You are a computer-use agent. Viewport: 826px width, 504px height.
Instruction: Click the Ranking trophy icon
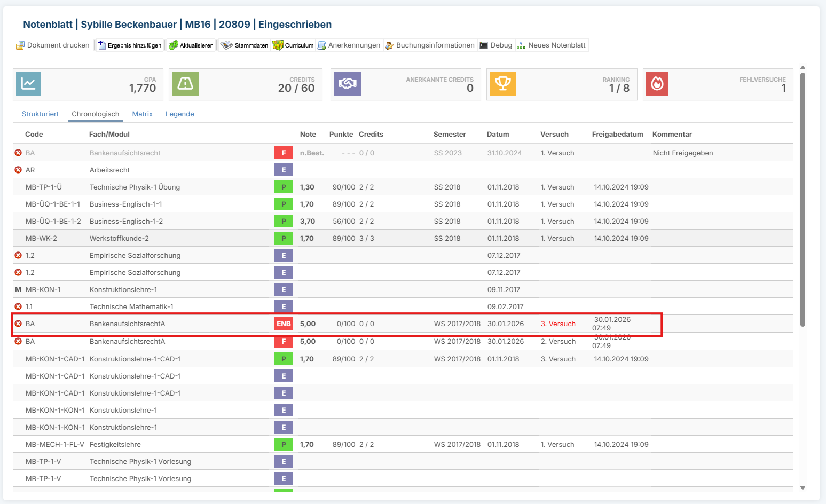coord(503,84)
